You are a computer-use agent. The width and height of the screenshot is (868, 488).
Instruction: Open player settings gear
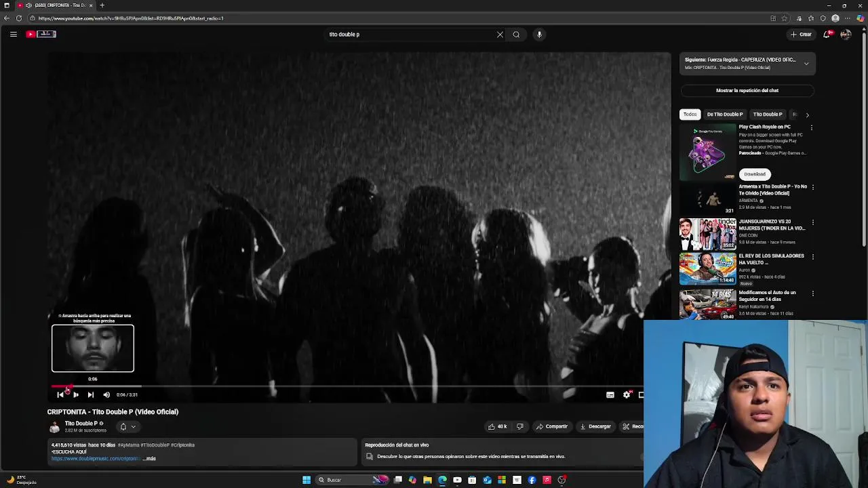pos(627,394)
